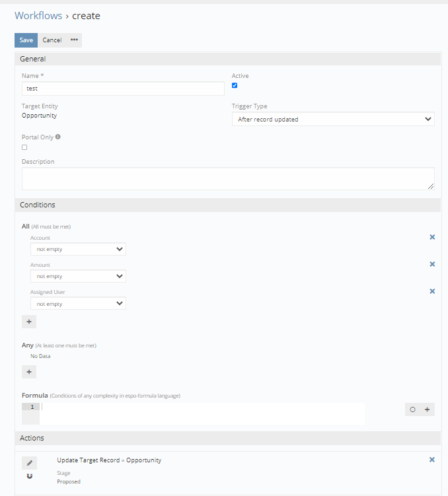448x496 pixels.
Task: Open the three-dot more actions menu
Action: (x=74, y=40)
